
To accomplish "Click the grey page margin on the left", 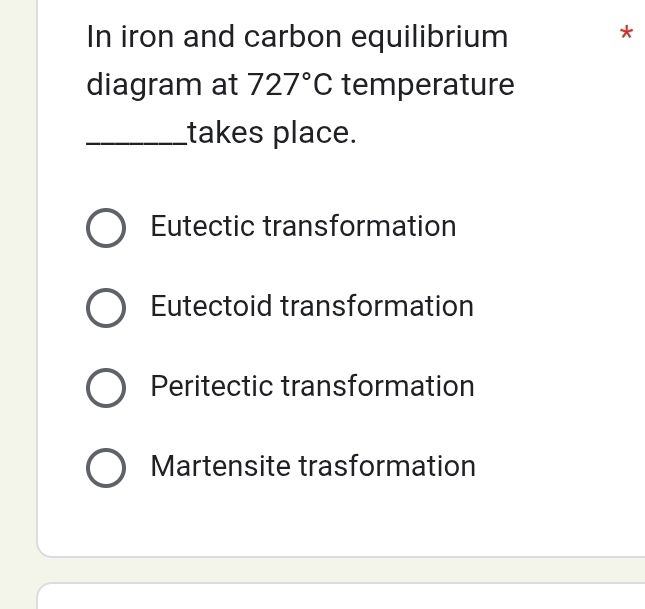I will click(x=17, y=300).
